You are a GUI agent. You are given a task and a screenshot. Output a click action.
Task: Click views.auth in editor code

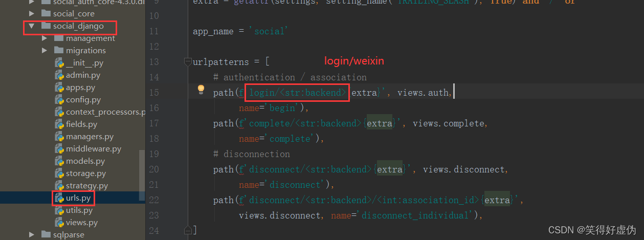pyautogui.click(x=423, y=93)
